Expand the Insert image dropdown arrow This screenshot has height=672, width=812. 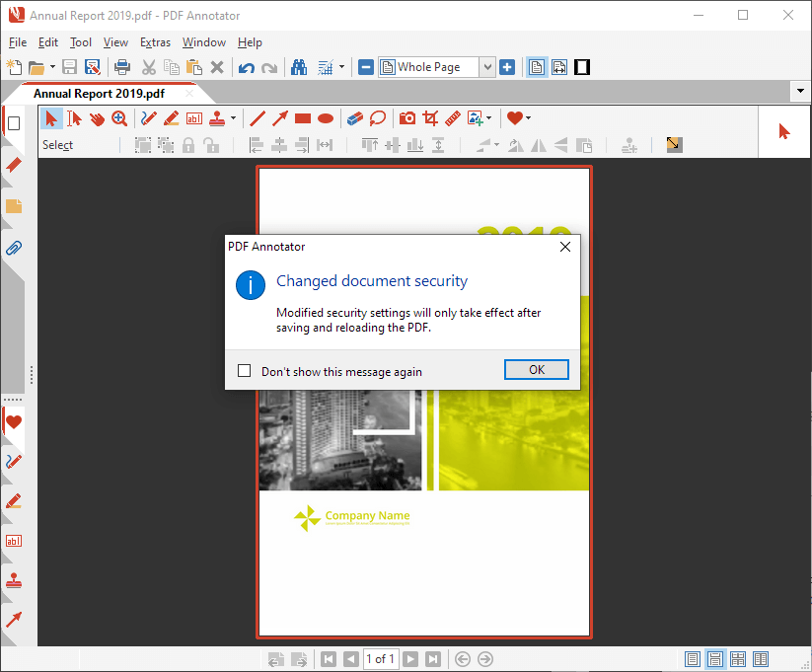click(x=488, y=118)
